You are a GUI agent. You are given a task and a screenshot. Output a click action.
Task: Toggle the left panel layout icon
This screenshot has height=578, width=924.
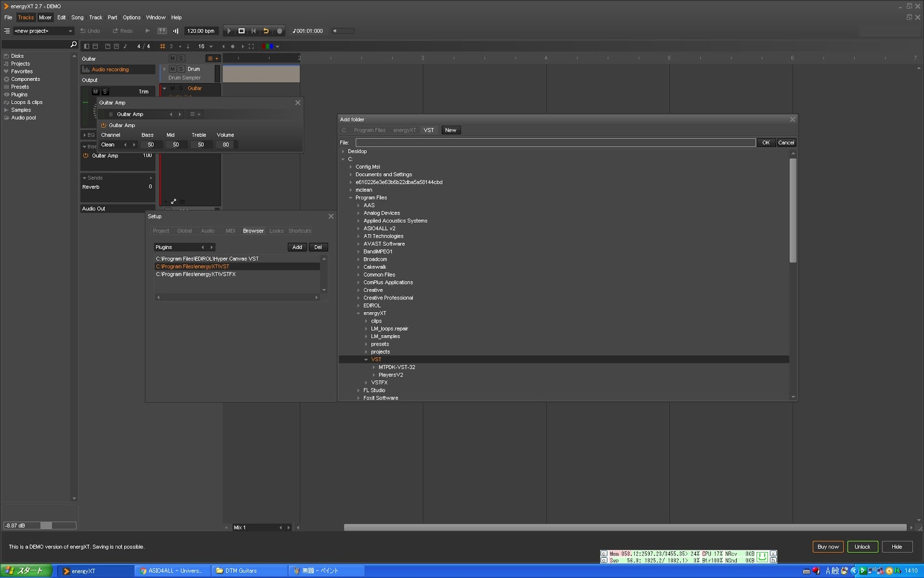[x=87, y=46]
